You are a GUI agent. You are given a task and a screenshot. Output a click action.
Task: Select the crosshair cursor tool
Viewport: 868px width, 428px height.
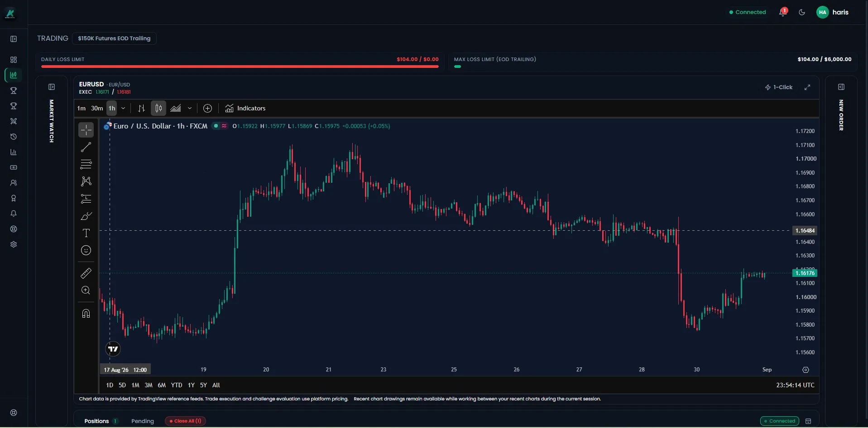click(x=86, y=130)
